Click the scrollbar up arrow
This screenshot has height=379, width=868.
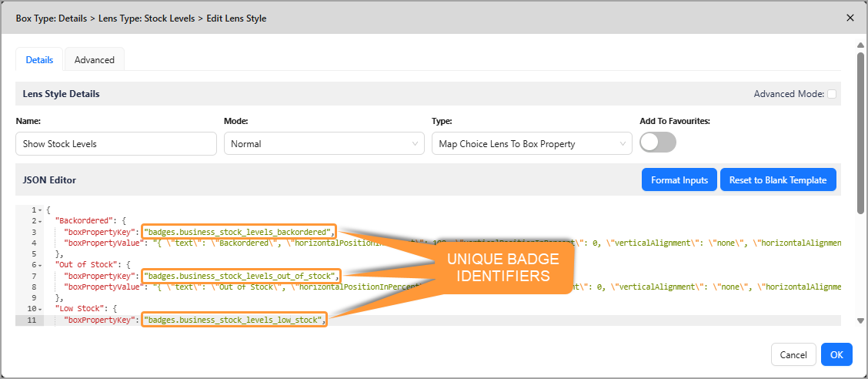860,45
